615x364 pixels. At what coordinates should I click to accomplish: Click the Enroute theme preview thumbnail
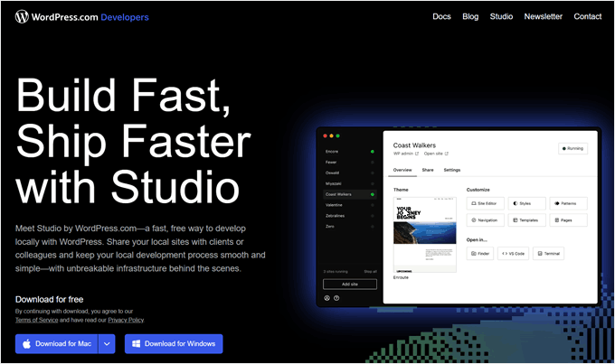tap(425, 235)
